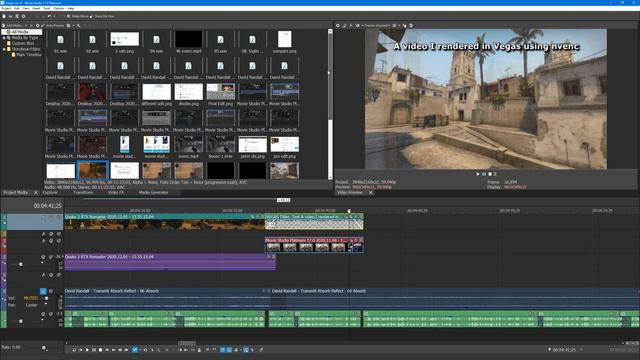
Task: Play in the Video Preview window
Action: pyautogui.click(x=478, y=174)
